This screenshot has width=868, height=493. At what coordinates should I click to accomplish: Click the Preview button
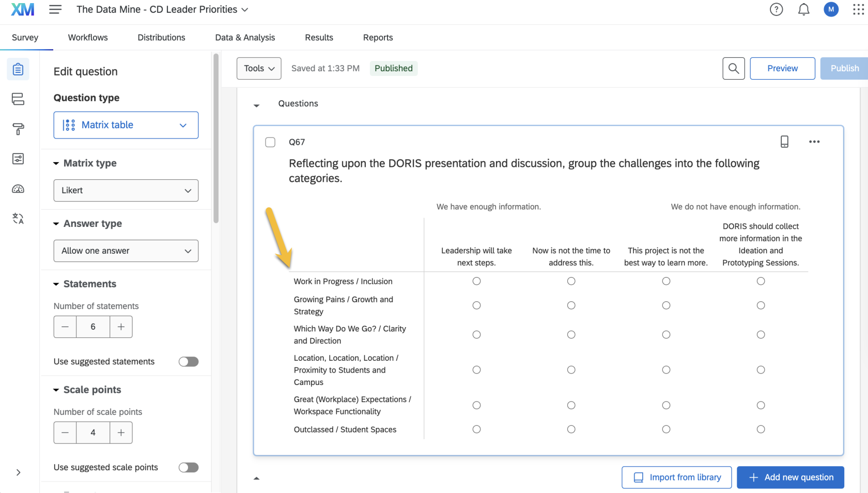coord(782,68)
